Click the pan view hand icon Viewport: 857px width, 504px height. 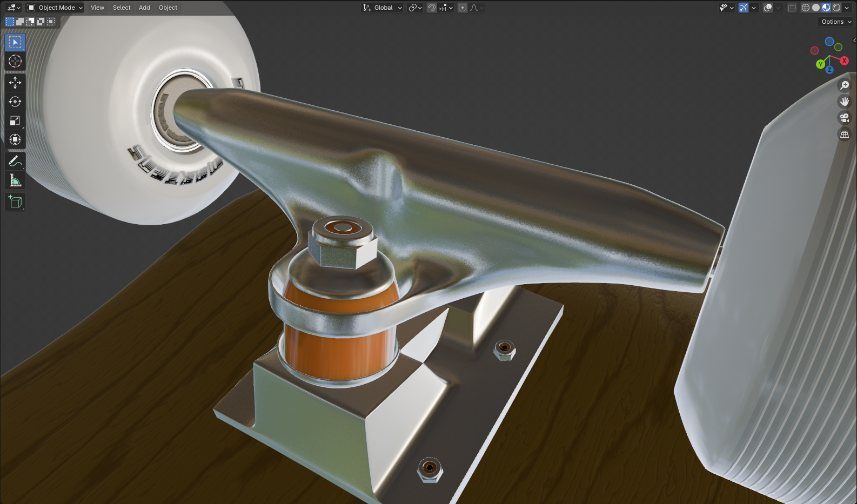pos(844,102)
